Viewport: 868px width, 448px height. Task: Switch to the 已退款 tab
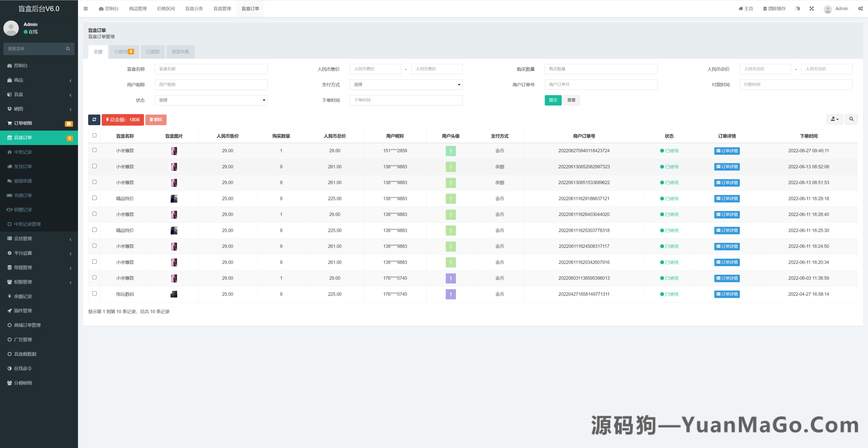(x=153, y=52)
